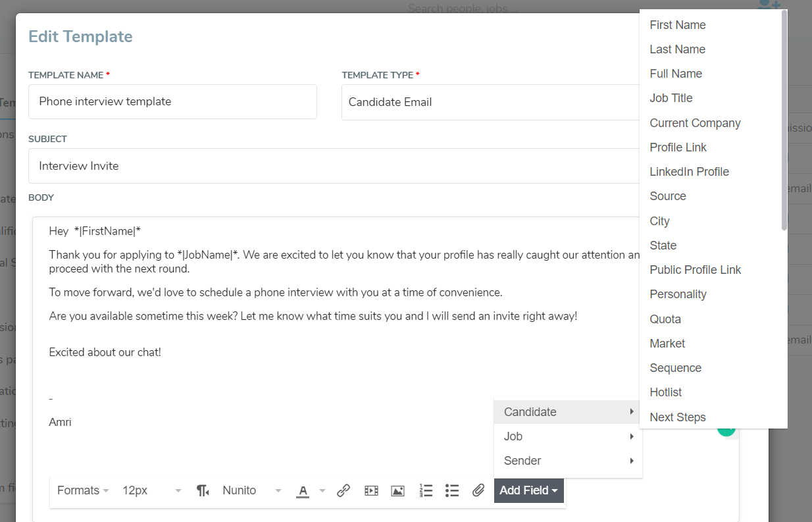
Task: Click the paragraph text direction icon
Action: point(203,490)
